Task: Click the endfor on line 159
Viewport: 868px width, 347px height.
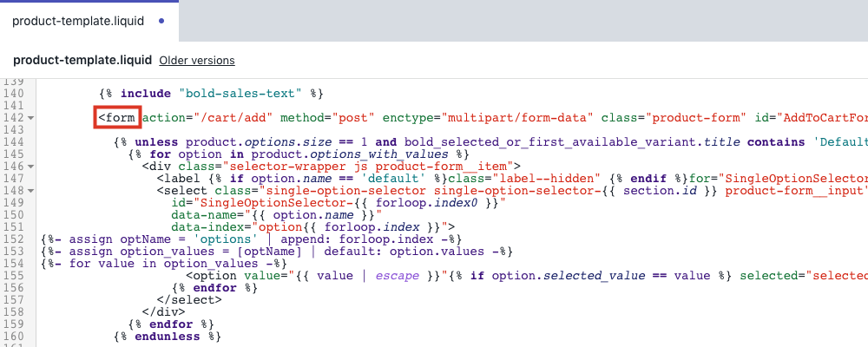Action: (171, 324)
